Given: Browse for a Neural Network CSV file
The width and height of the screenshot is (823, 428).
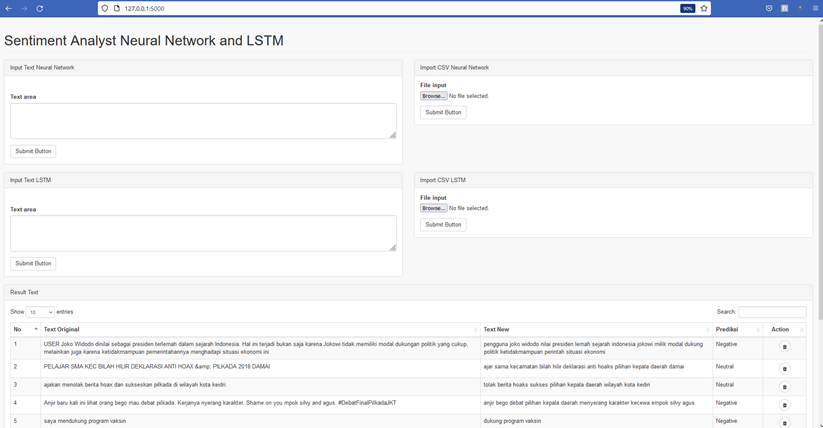Looking at the screenshot, I should click(433, 96).
